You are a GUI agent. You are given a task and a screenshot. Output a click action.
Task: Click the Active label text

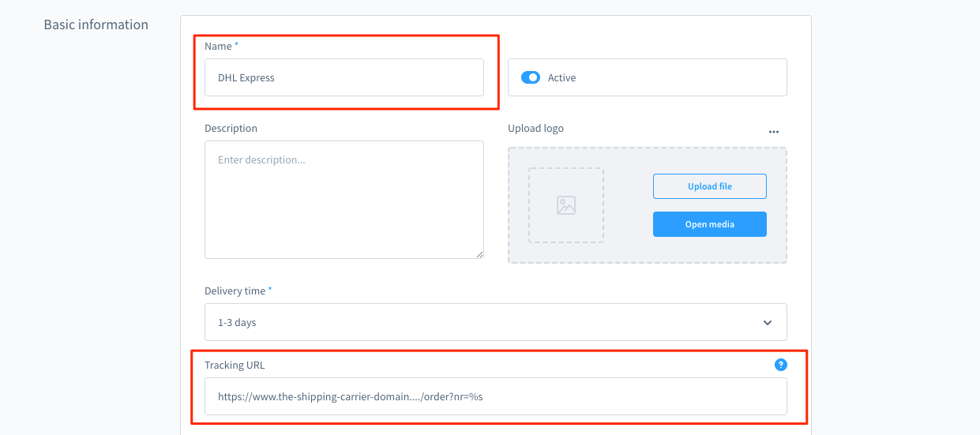(x=562, y=77)
